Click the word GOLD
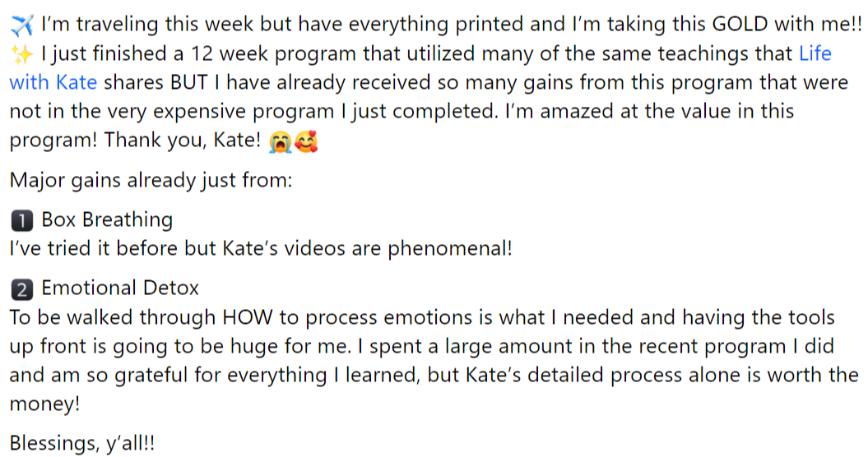The width and height of the screenshot is (868, 457). click(x=740, y=25)
